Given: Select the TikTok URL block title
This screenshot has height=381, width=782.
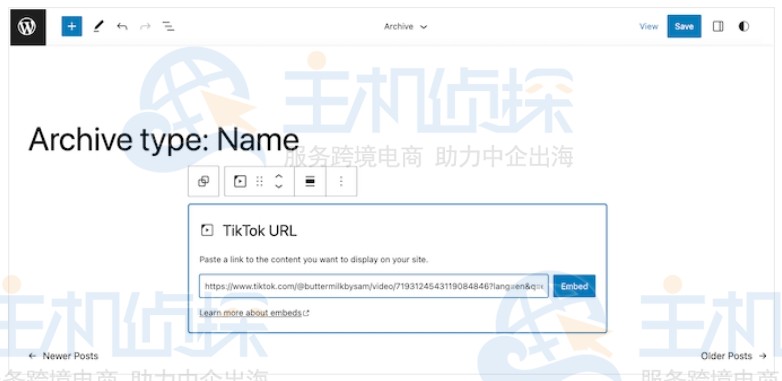Looking at the screenshot, I should point(259,231).
